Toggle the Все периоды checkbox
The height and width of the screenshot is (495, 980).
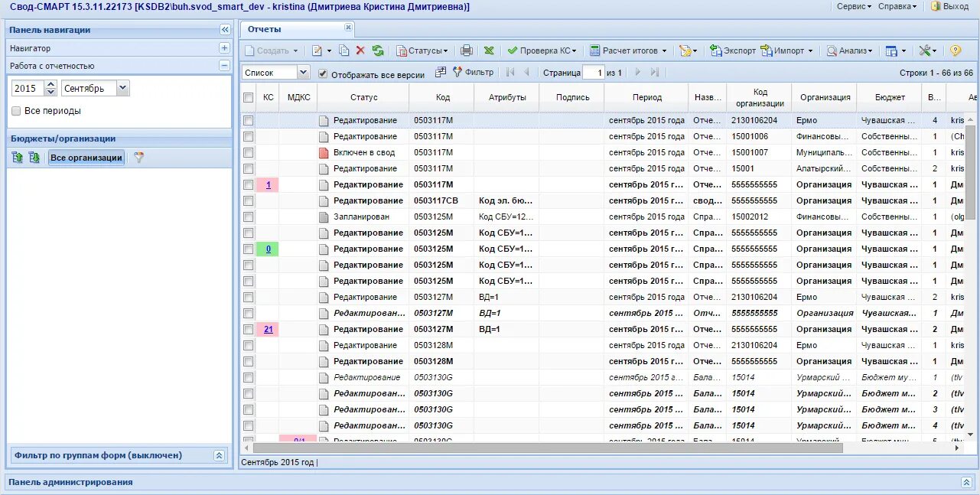(16, 111)
